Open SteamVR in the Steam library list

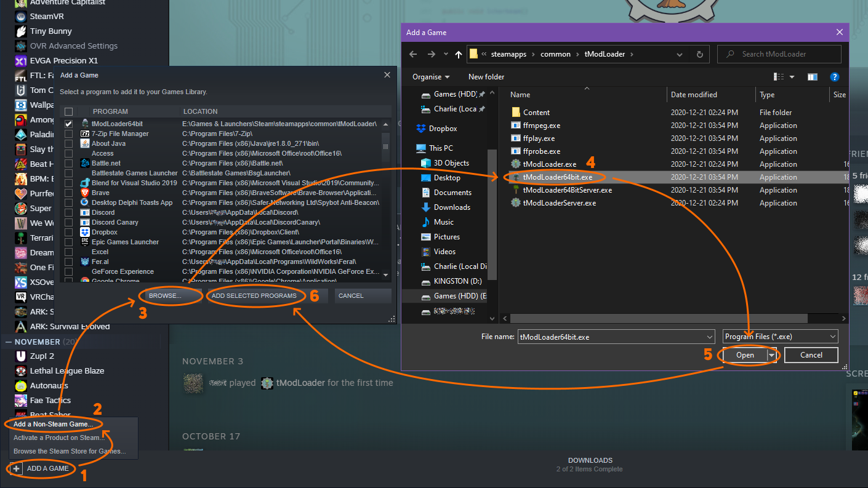47,16
